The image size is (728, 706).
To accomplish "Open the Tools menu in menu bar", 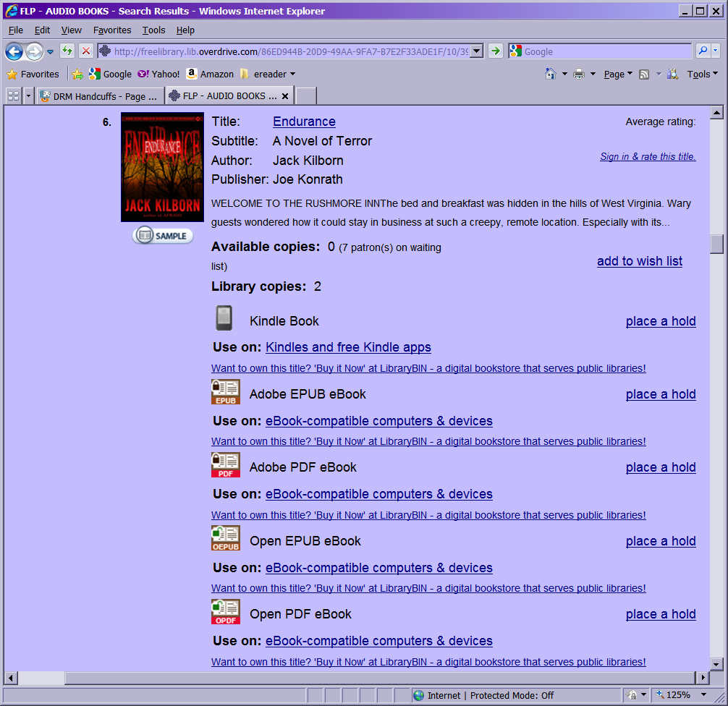I will [x=153, y=30].
